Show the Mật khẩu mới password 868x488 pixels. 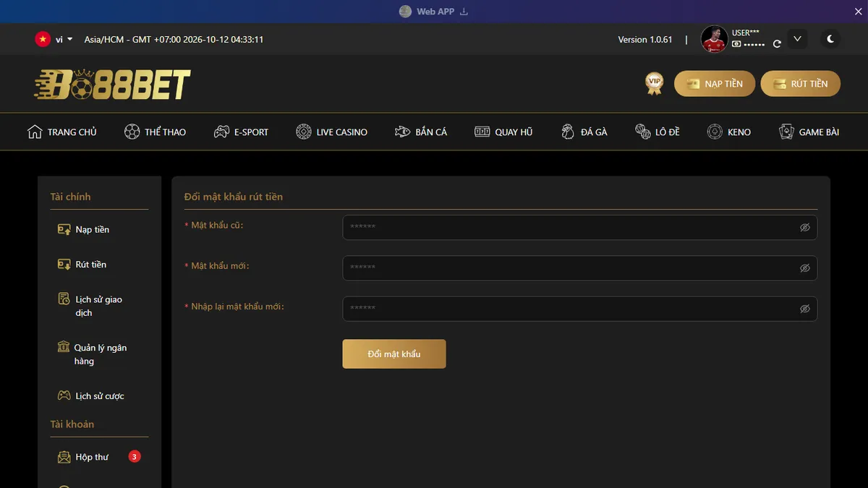pos(804,268)
